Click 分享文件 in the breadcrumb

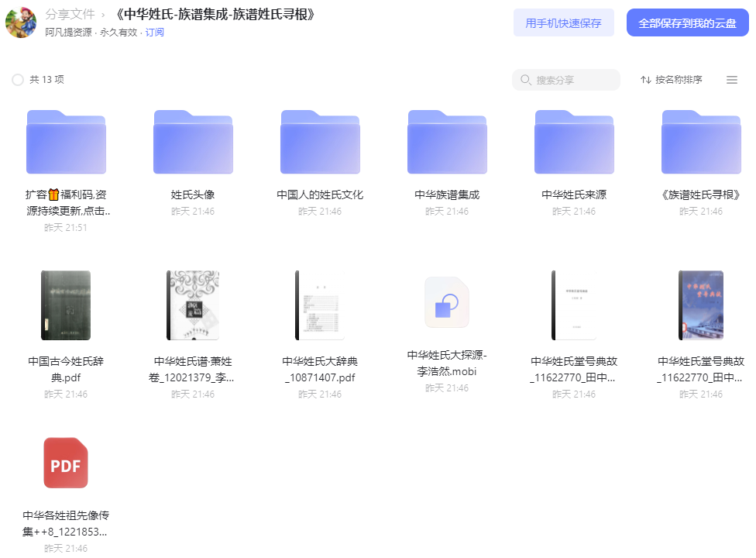[x=70, y=15]
